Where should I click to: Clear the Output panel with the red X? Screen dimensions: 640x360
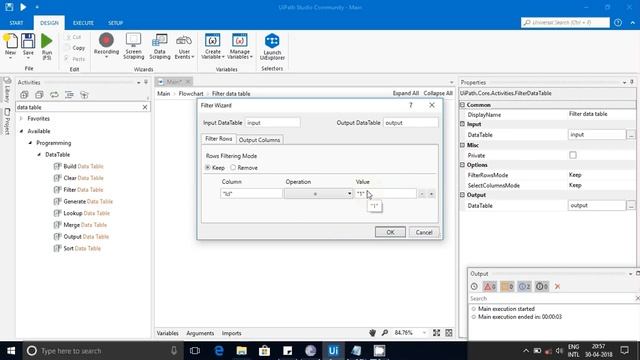point(557,287)
